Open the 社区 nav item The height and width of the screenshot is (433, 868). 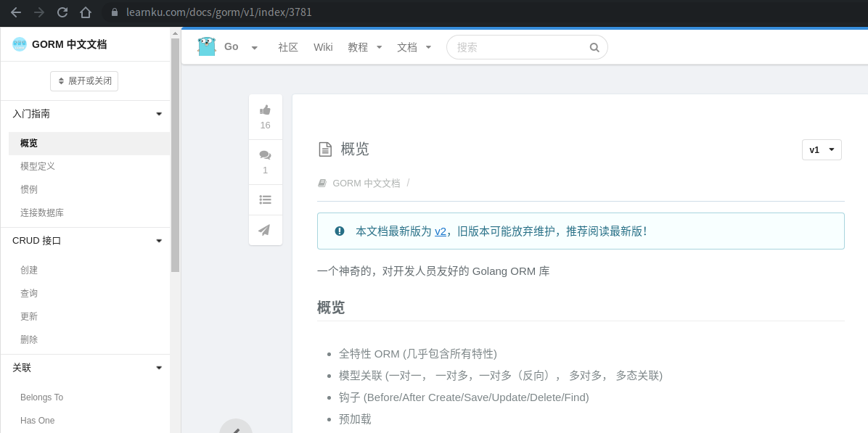[x=288, y=47]
